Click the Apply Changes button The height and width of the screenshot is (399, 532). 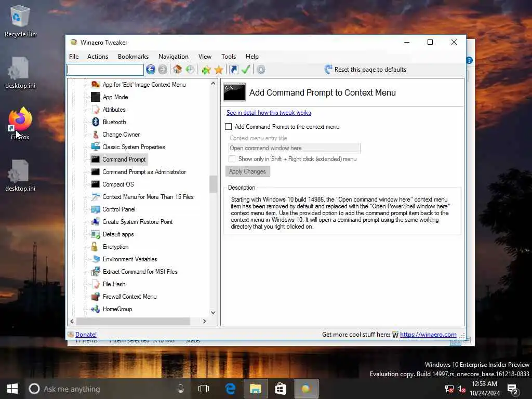[x=247, y=171]
